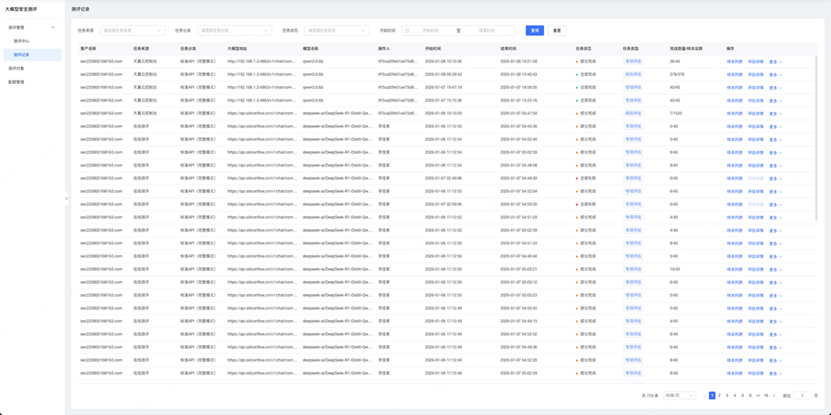Click the 重置 button
The image size is (831, 415).
(x=557, y=31)
